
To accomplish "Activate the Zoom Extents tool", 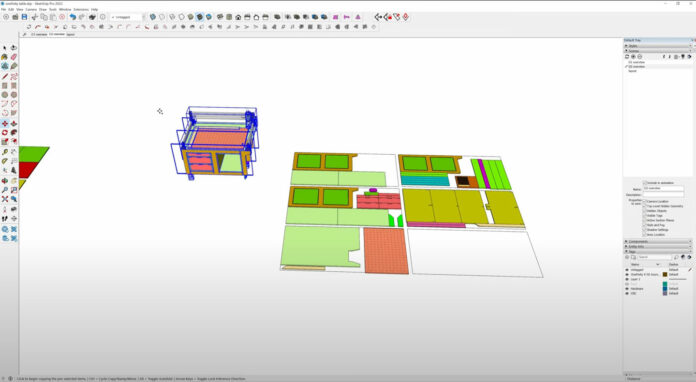I will click(x=5, y=199).
